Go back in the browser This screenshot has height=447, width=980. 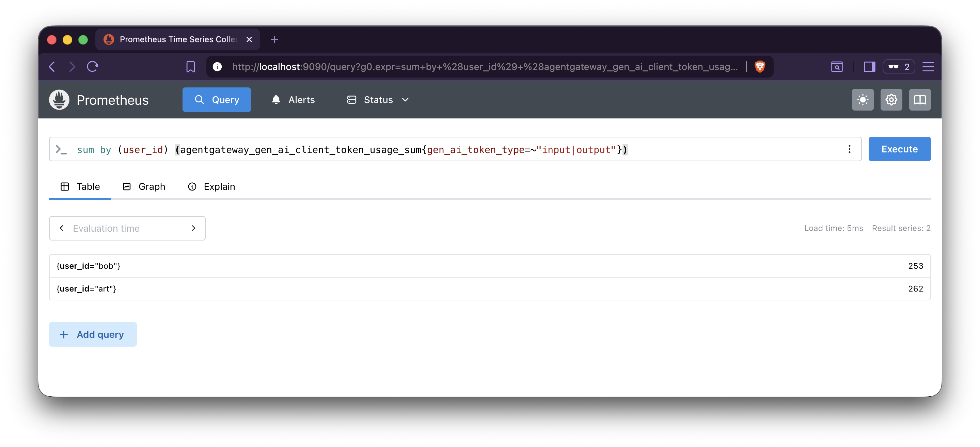click(52, 67)
